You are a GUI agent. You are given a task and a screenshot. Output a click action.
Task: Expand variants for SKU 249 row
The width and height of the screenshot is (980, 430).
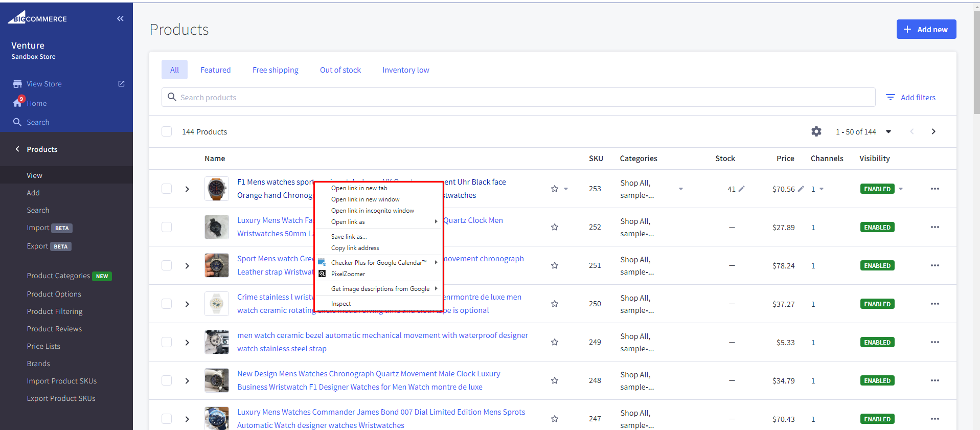tap(187, 343)
